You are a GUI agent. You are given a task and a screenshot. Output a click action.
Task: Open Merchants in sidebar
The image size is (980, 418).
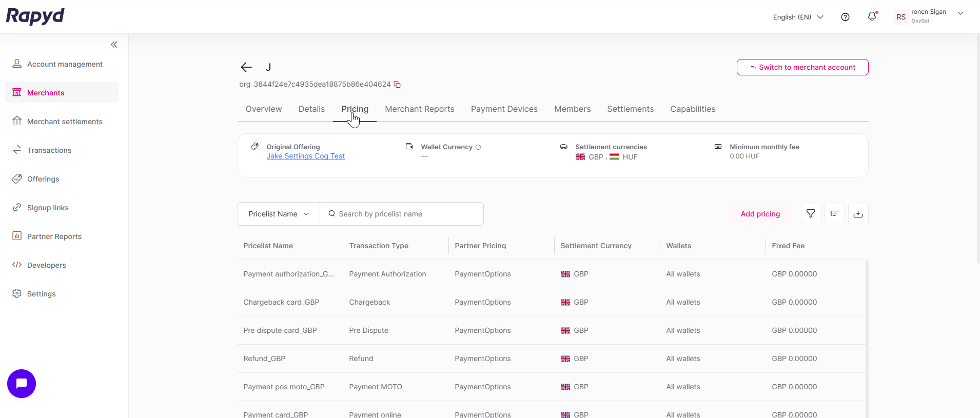point(62,93)
